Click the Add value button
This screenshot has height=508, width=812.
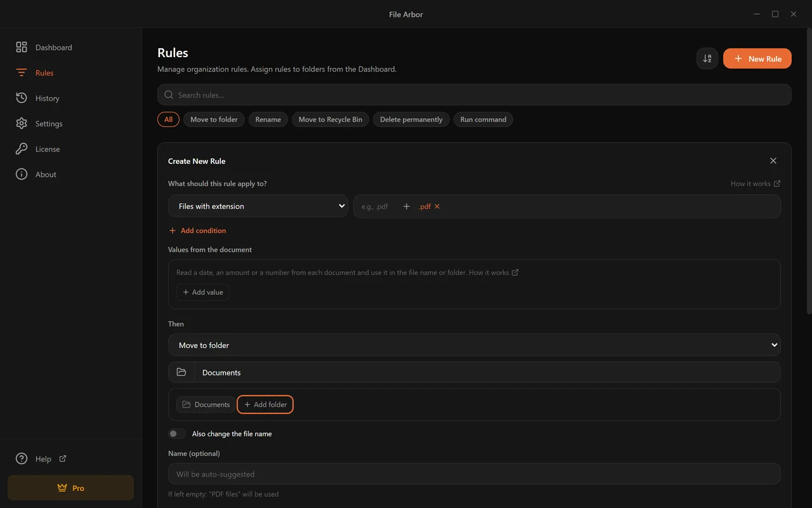click(x=202, y=292)
